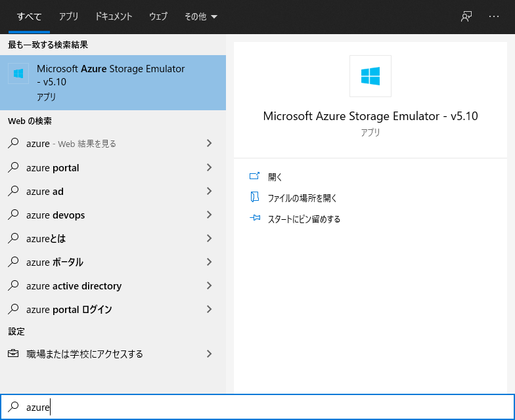Open the azureとは web suggestion
Viewport: 515px width, 420px height.
(46, 239)
